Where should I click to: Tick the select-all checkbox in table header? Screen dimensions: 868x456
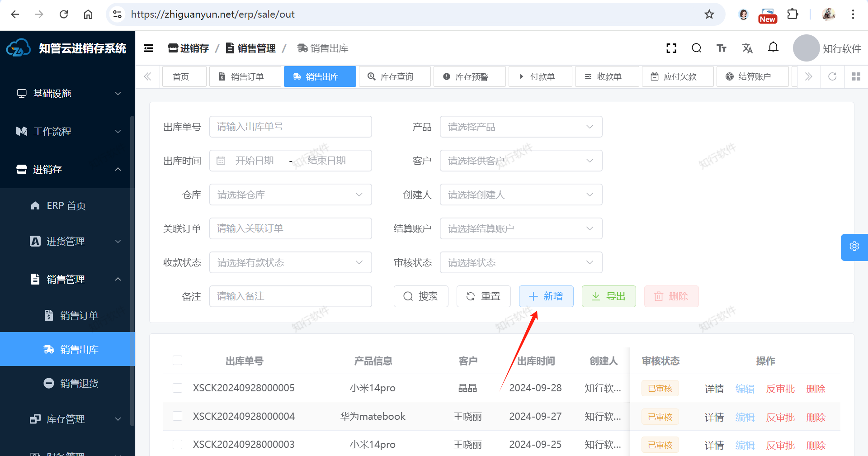point(177,361)
